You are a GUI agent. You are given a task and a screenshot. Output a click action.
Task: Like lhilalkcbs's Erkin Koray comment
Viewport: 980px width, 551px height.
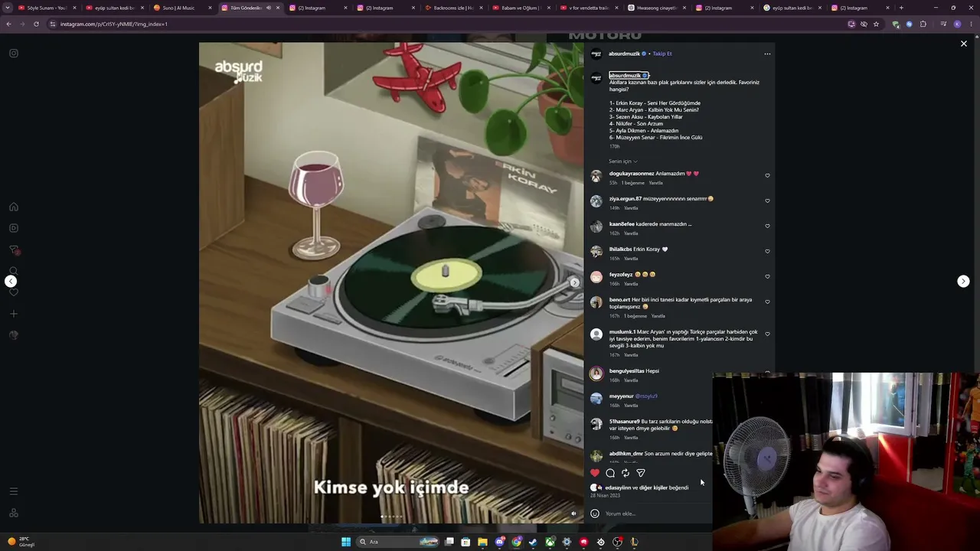pos(767,251)
